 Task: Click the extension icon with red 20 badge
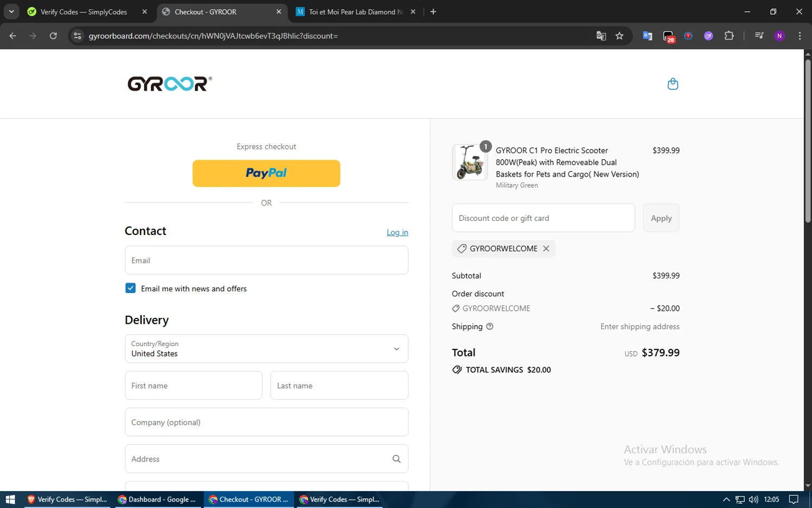click(x=669, y=36)
